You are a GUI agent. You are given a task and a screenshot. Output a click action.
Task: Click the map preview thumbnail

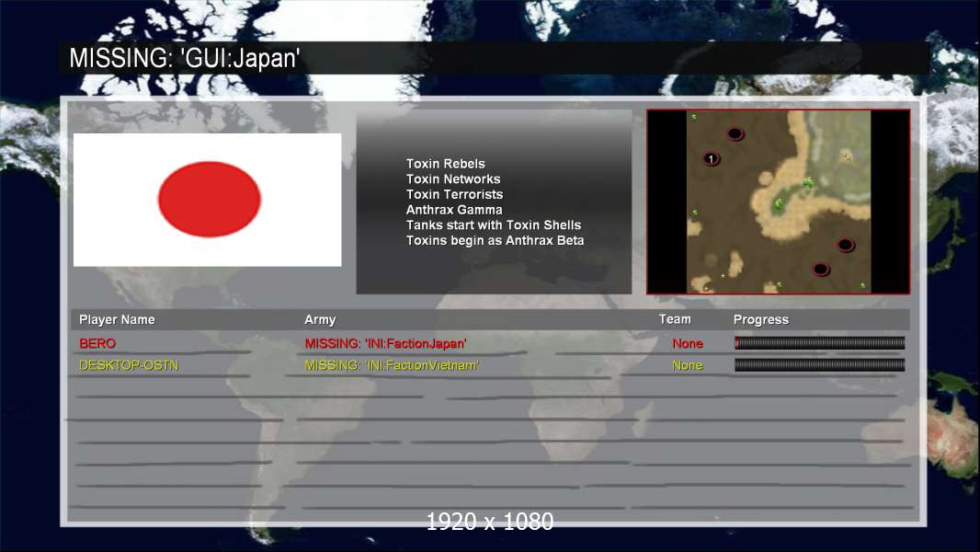778,201
